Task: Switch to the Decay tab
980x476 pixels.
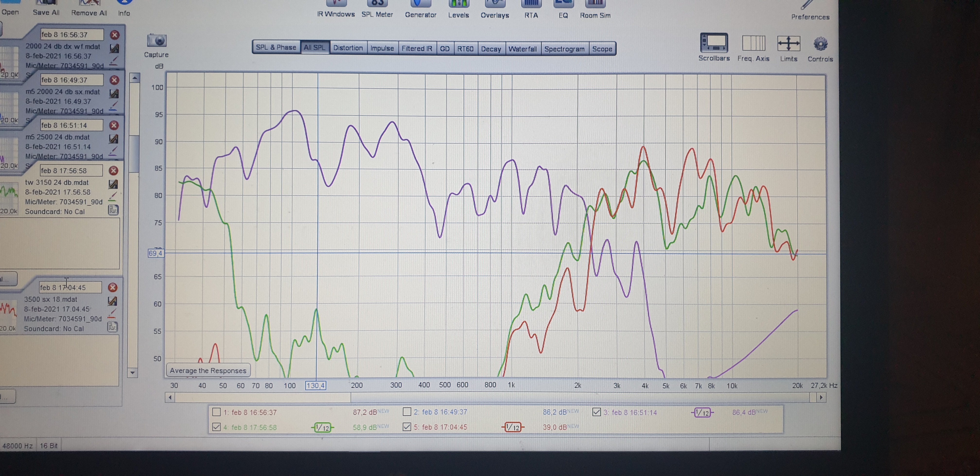Action: pos(491,49)
